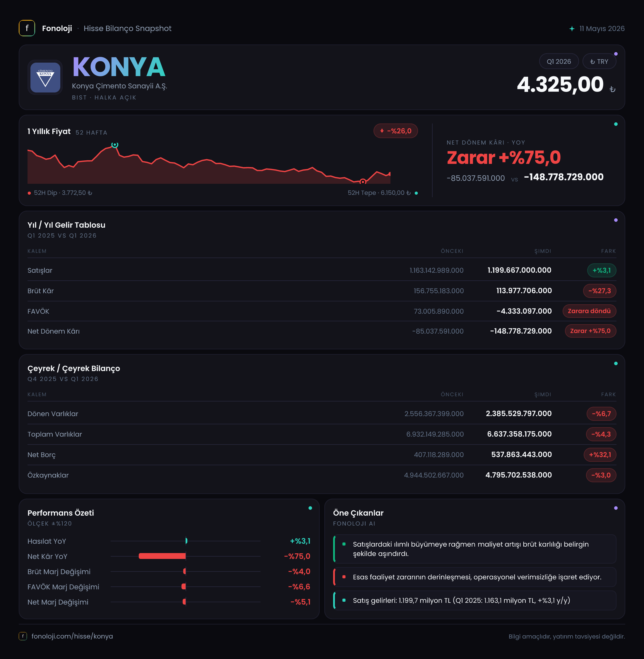Click the '52H Dip · 3.772,50 ₺' label
Image resolution: width=644 pixels, height=659 pixels.
(x=63, y=193)
